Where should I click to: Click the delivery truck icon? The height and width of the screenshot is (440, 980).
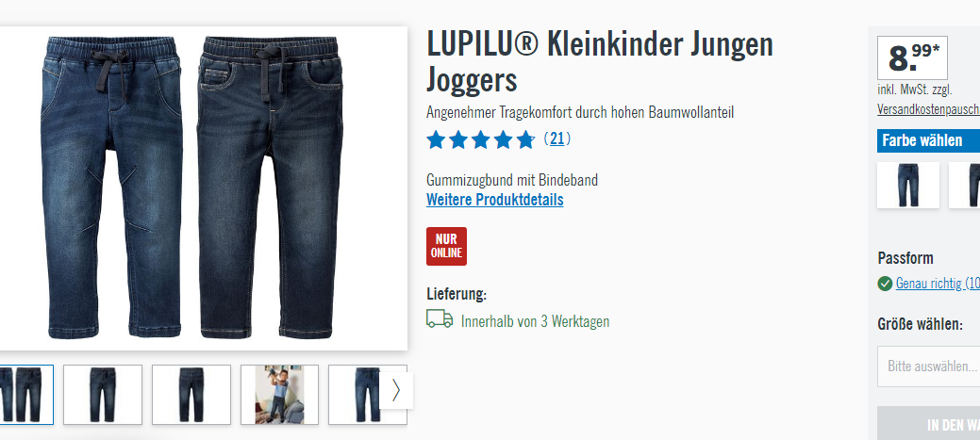(x=440, y=318)
